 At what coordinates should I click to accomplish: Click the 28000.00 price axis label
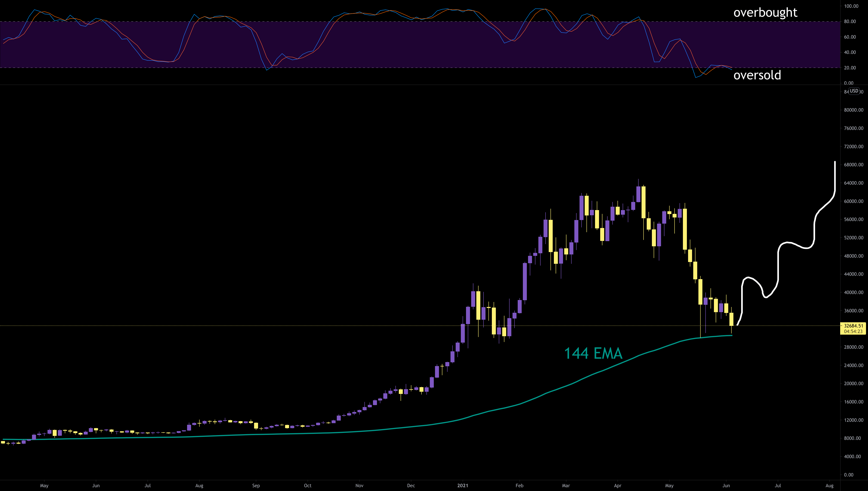point(853,347)
